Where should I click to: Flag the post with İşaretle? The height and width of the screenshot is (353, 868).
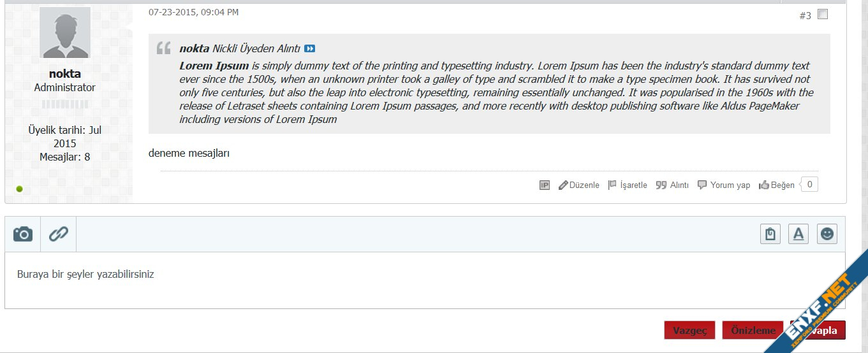coord(628,185)
